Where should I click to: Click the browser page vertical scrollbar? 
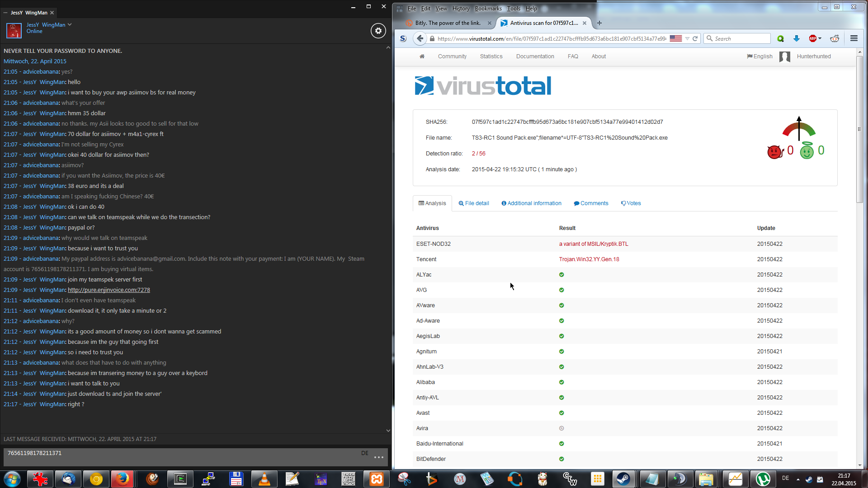point(859,130)
